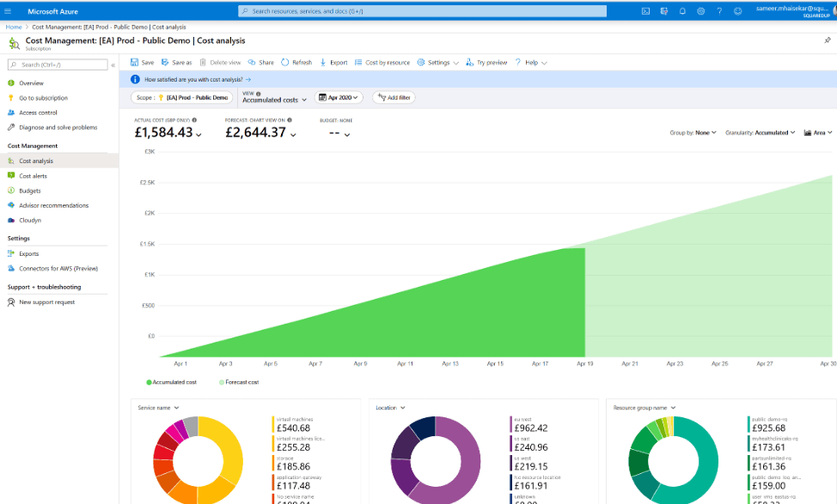Screen dimensions: 837x504
Task: Click the top search resources box
Action: click(422, 11)
